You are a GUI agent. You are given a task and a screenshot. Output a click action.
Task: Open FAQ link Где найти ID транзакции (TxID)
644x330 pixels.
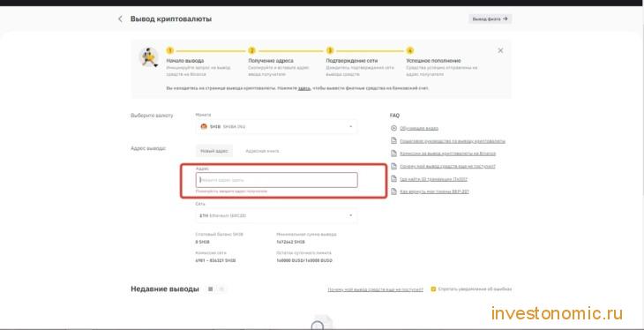[433, 179]
